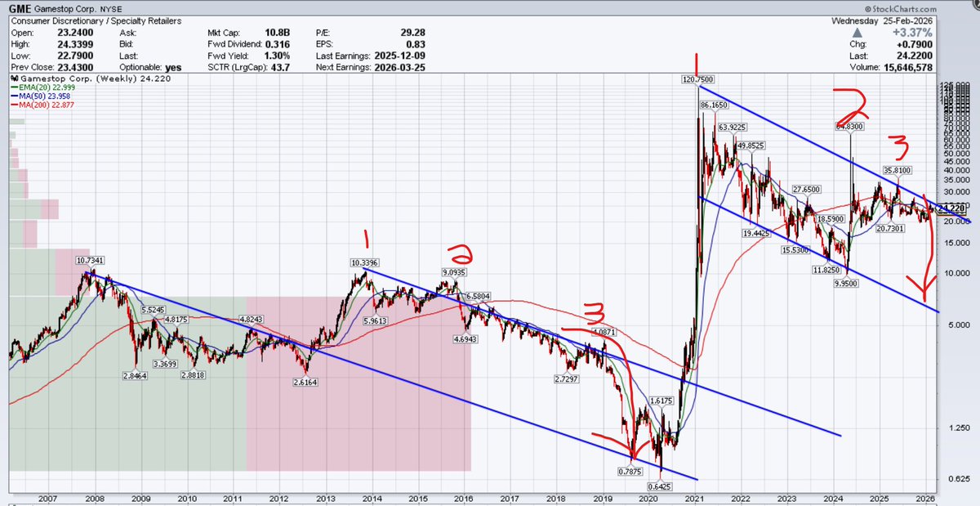980x506 pixels.
Task: Click the 35.8100 price label
Action: coord(897,171)
